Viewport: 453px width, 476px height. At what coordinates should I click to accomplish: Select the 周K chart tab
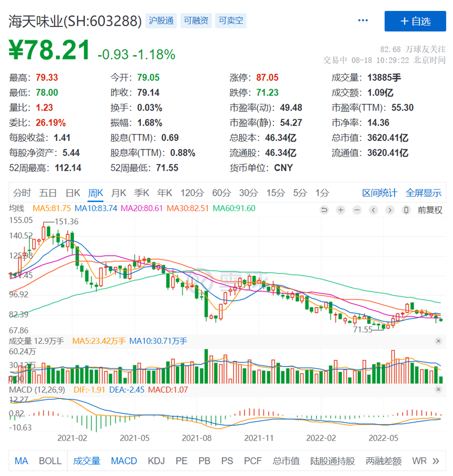click(96, 193)
